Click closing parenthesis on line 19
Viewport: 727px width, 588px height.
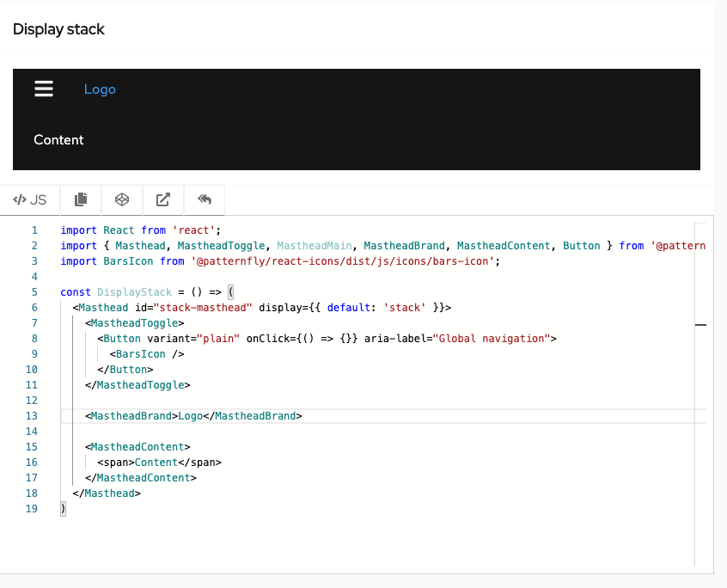click(x=63, y=509)
